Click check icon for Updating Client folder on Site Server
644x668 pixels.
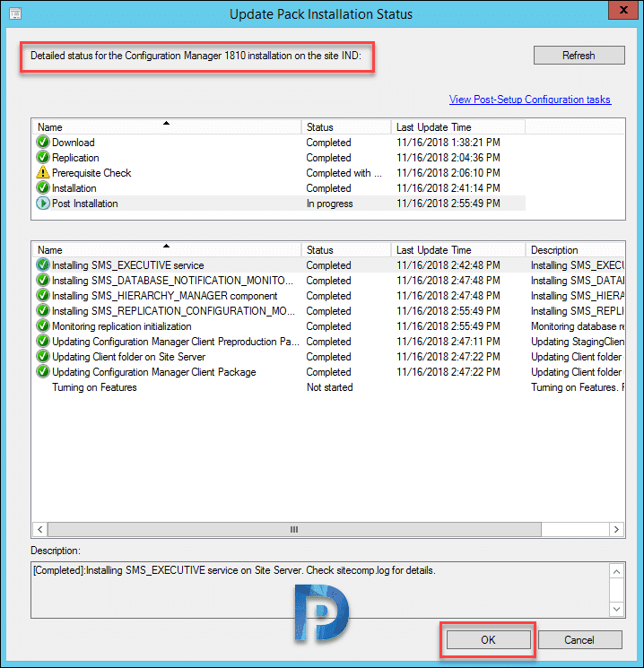pos(43,357)
